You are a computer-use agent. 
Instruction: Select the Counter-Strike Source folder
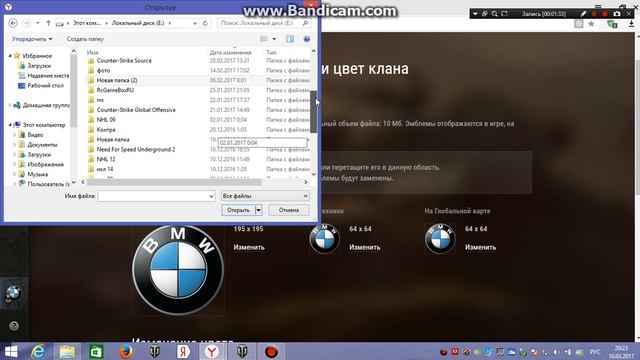pos(124,60)
